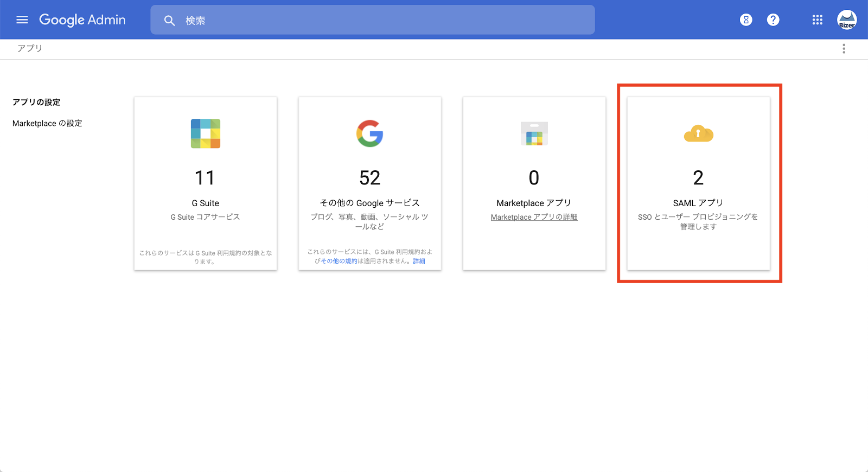Viewport: 868px width, 472px height.
Task: Open the Bizer account avatar
Action: point(847,20)
